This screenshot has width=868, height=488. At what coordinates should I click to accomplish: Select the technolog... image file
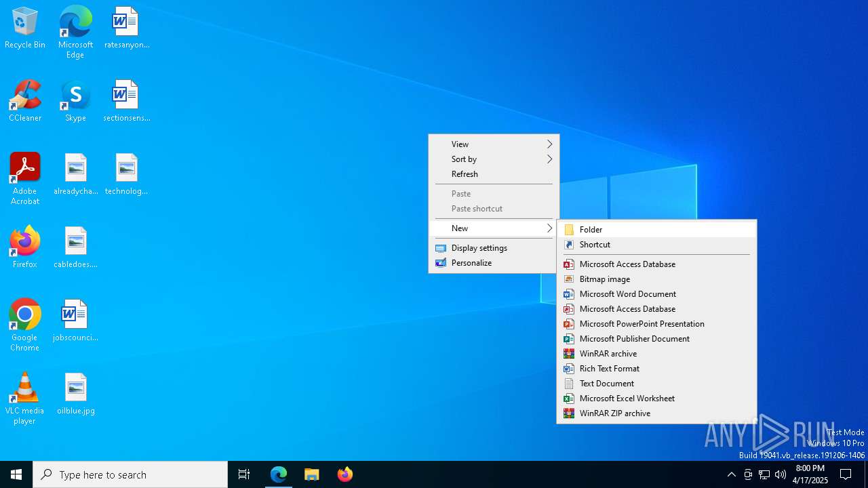click(x=126, y=175)
